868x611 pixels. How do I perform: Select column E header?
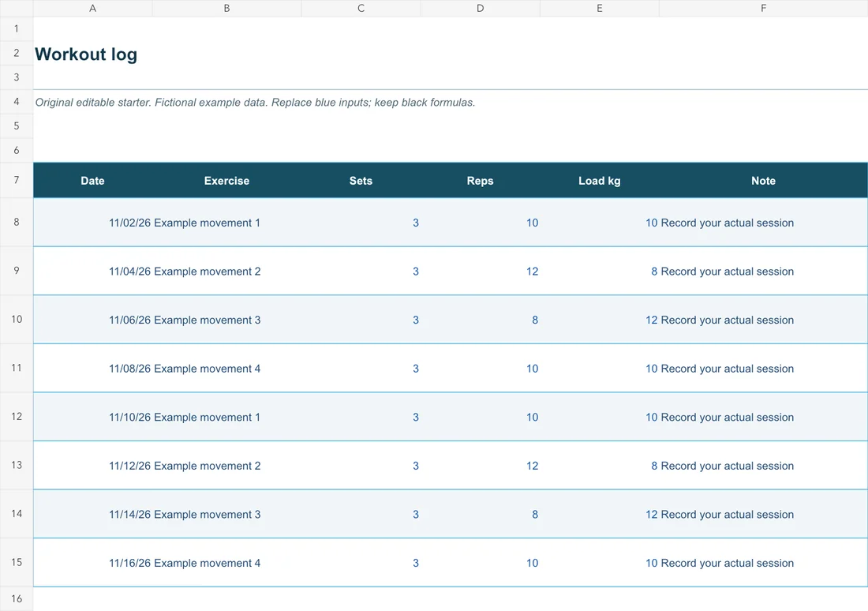point(600,9)
